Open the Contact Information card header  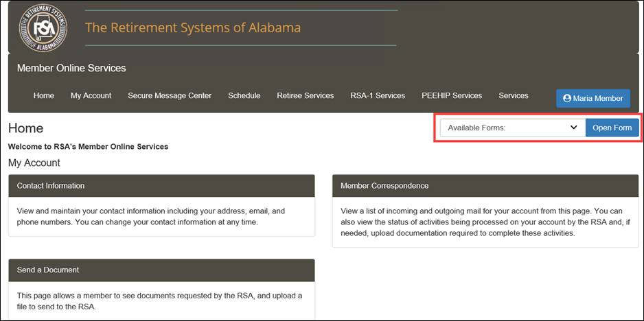click(x=161, y=186)
